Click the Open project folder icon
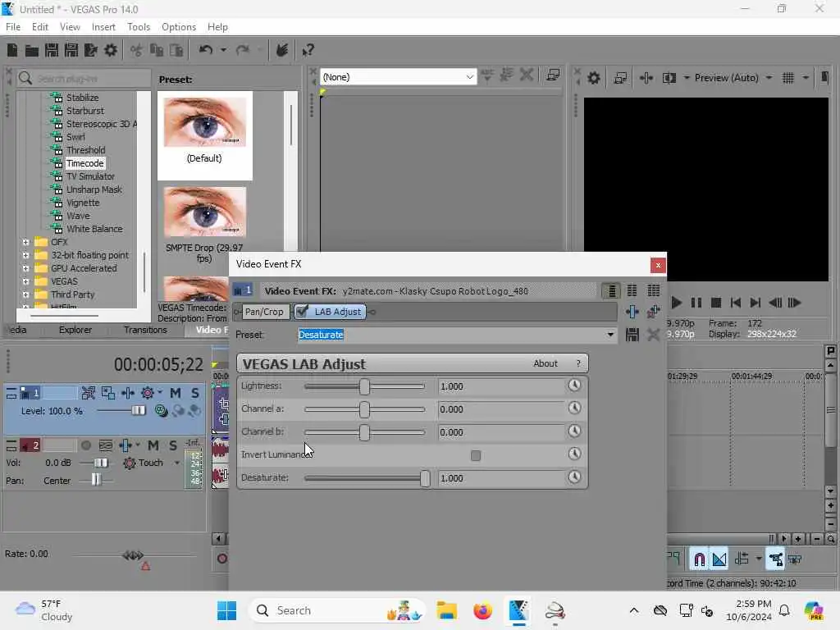840x630 pixels. coord(32,51)
